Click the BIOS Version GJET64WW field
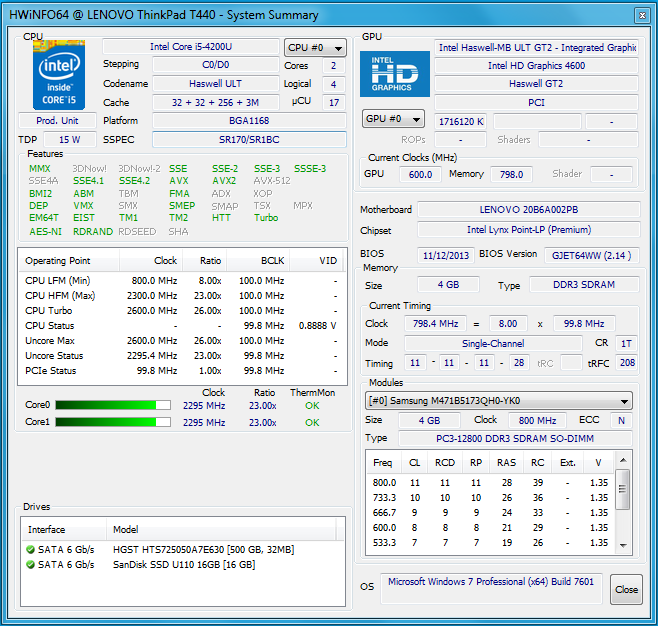 coord(592,256)
